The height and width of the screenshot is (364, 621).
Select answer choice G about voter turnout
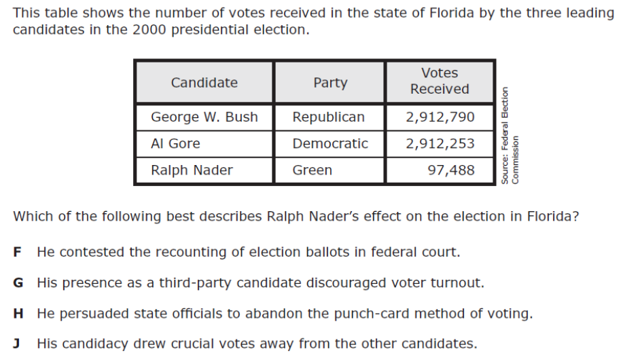[x=260, y=283]
